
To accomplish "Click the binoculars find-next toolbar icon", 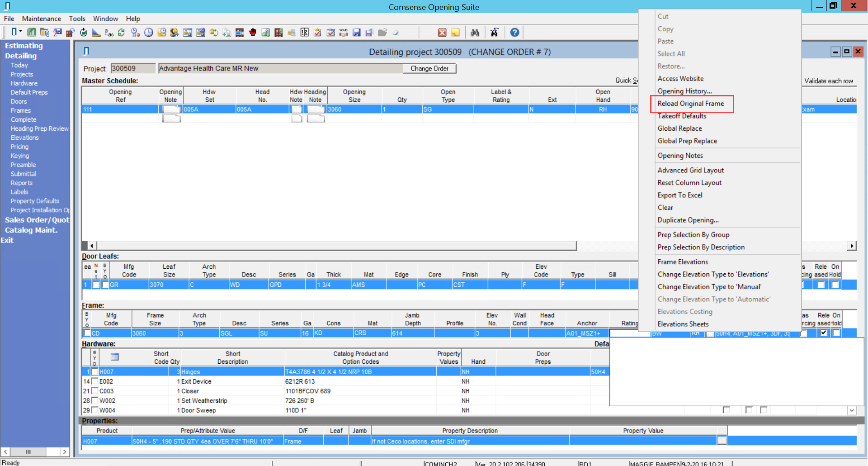I will (x=494, y=32).
